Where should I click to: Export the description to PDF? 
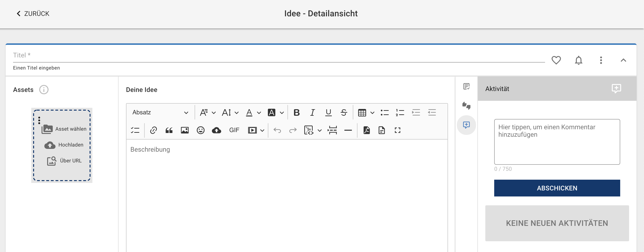367,130
